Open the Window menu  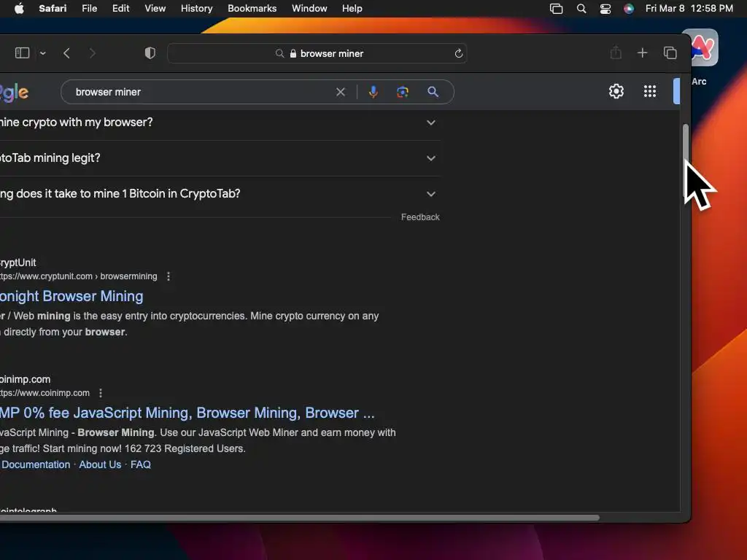(x=309, y=9)
